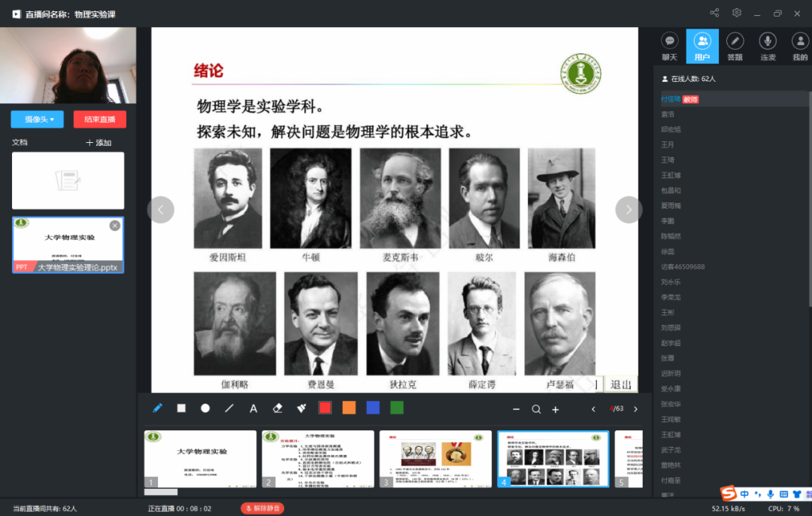812x516 pixels.
Task: Choose the straight line tool
Action: 229,408
